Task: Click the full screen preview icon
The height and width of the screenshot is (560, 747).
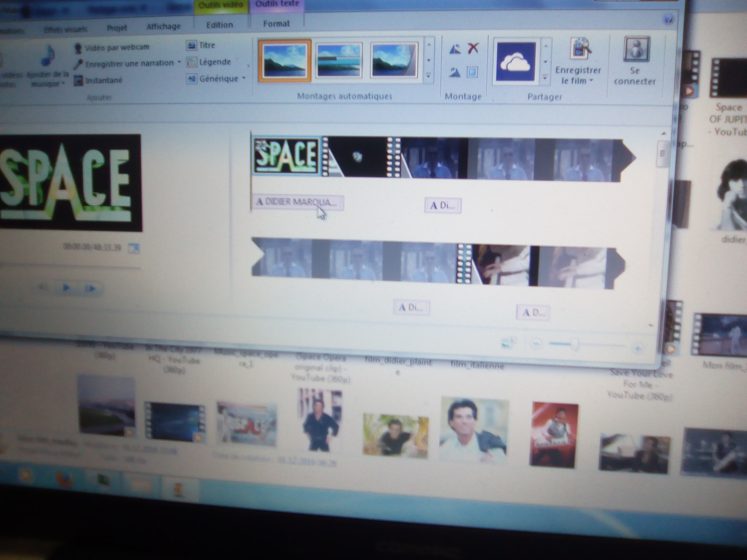Action: click(134, 249)
